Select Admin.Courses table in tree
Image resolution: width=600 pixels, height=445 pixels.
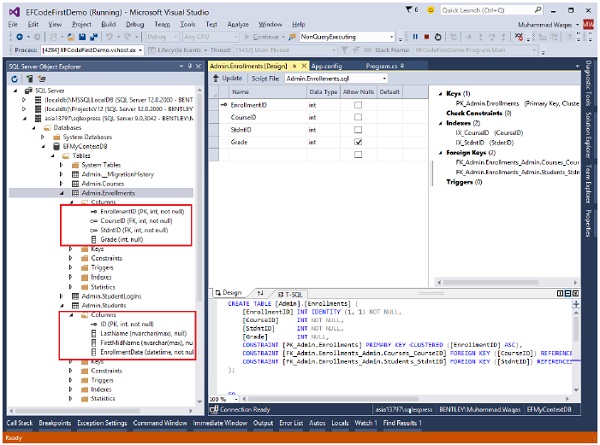[102, 183]
